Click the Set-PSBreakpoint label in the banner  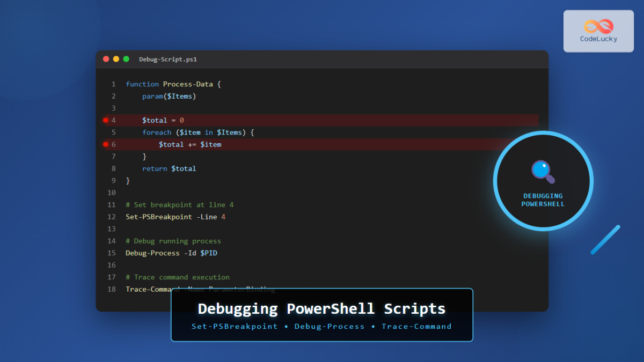click(234, 326)
